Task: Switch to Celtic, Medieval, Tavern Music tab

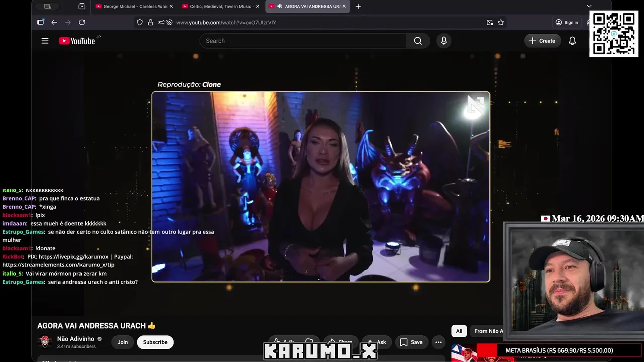Action: (x=220, y=6)
